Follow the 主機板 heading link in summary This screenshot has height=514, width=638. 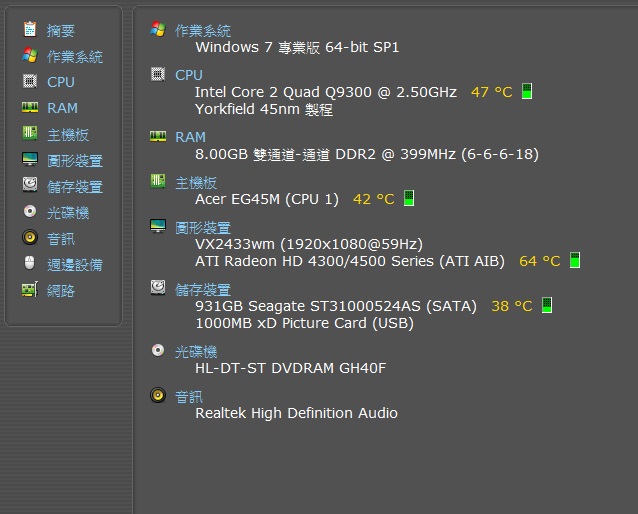point(196,183)
